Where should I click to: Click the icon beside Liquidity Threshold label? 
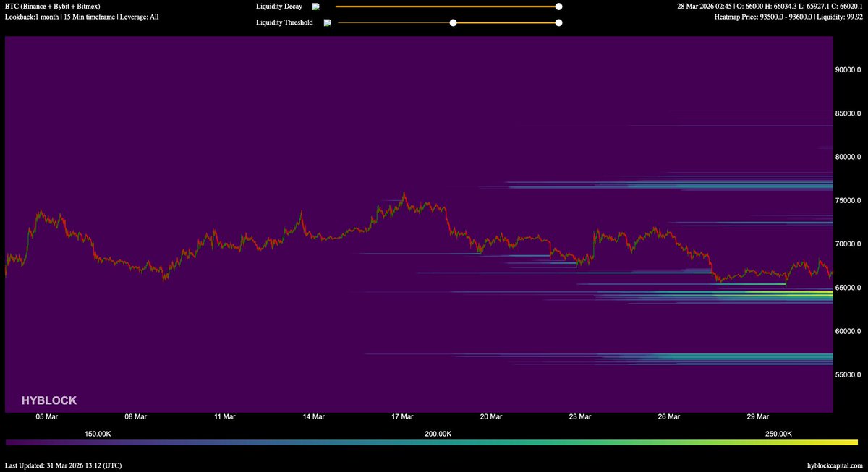point(328,22)
